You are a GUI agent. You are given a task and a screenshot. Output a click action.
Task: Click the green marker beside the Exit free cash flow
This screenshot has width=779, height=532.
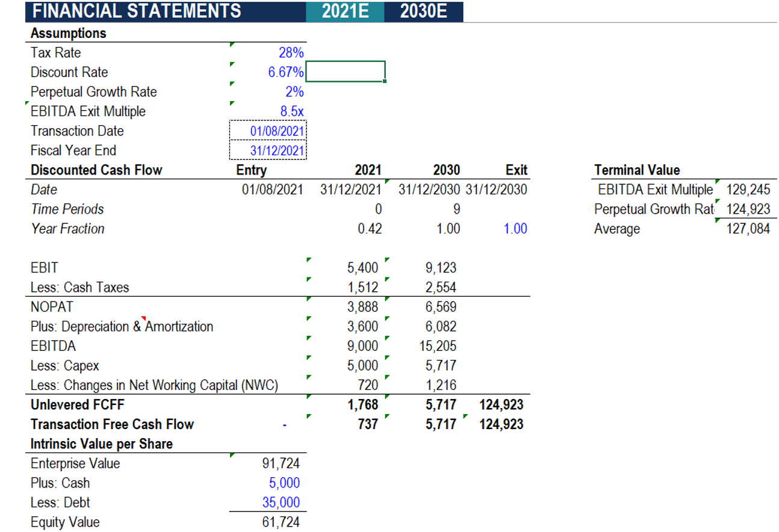point(465,416)
